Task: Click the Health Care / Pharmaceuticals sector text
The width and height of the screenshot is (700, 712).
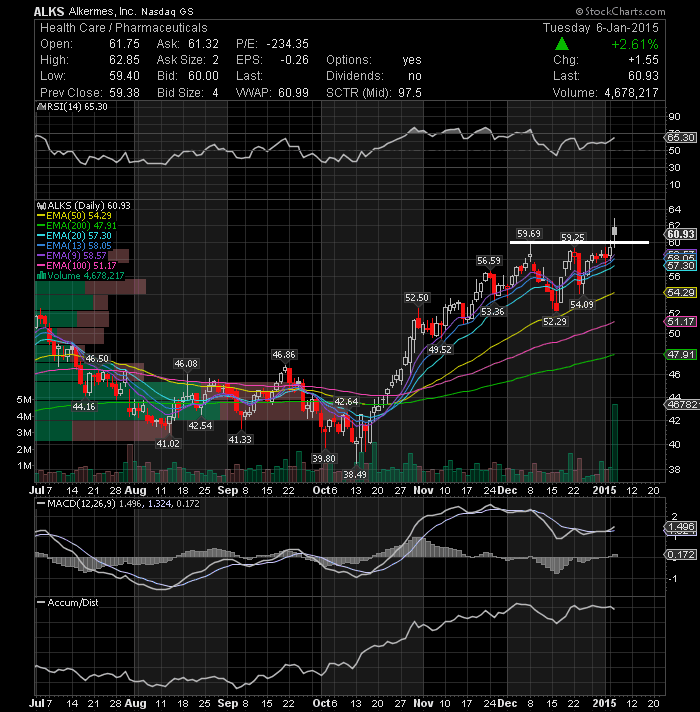Action: 123,28
